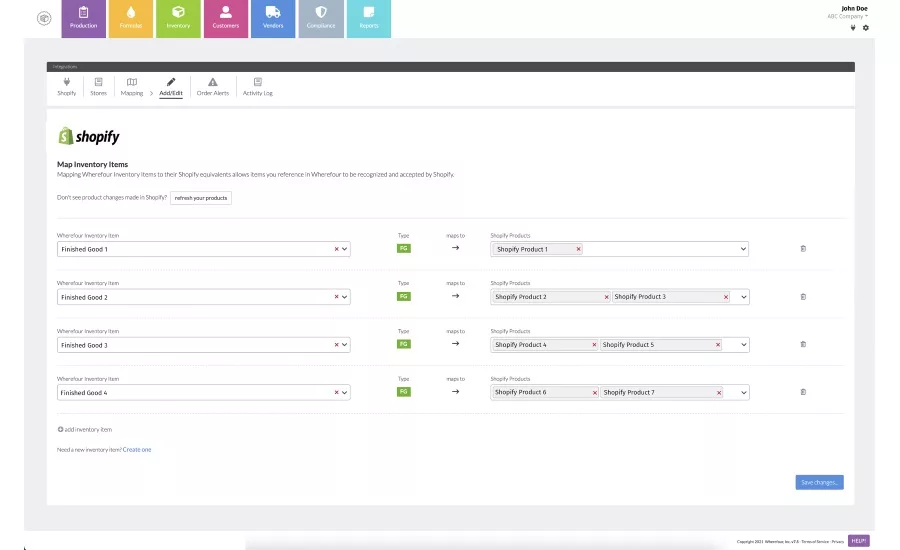Remove Shopify Product 7 tag
This screenshot has width=900, height=550.
tap(719, 393)
